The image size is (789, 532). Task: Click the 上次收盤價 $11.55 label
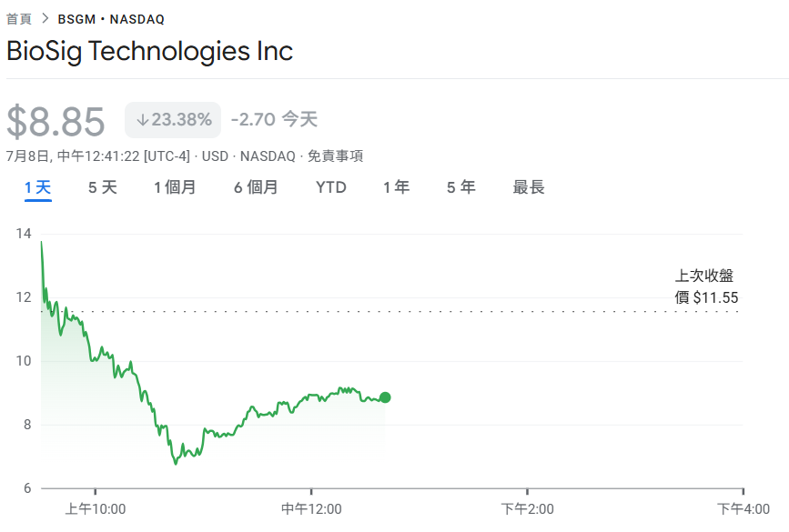705,286
